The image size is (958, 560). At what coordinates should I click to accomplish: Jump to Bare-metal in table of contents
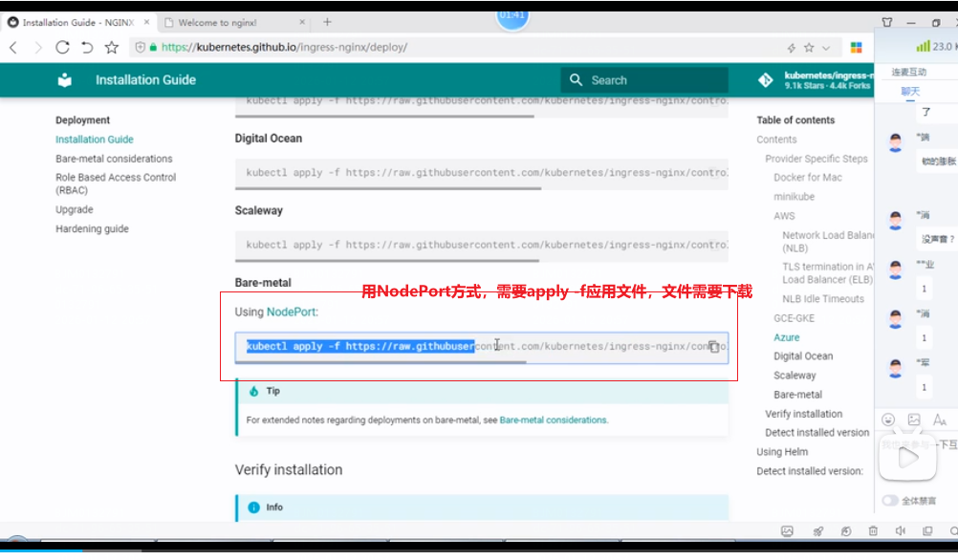click(798, 395)
